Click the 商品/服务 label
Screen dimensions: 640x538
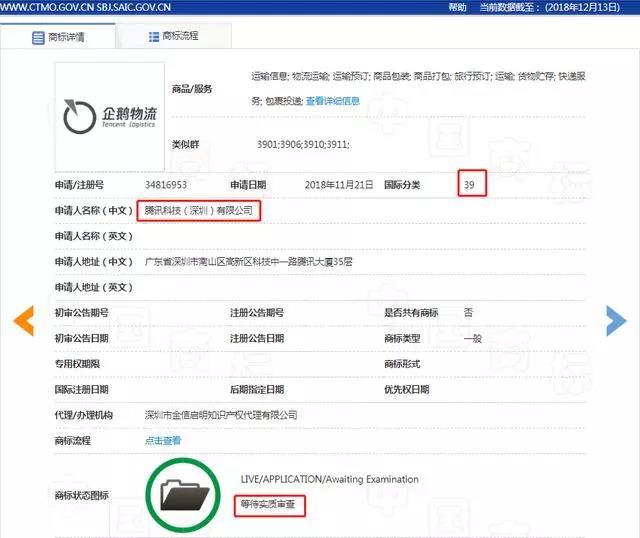pyautogui.click(x=192, y=89)
